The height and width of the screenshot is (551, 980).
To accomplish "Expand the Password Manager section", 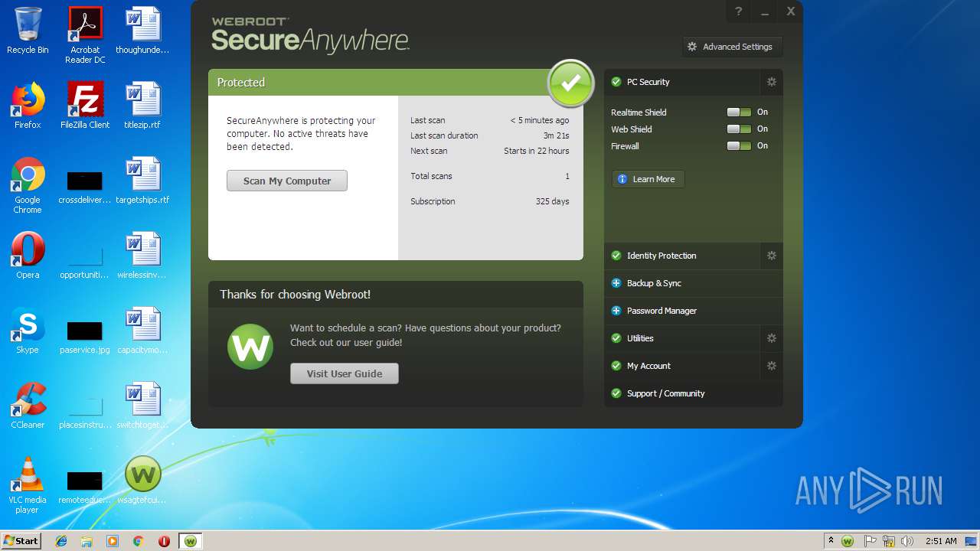I will coord(693,311).
